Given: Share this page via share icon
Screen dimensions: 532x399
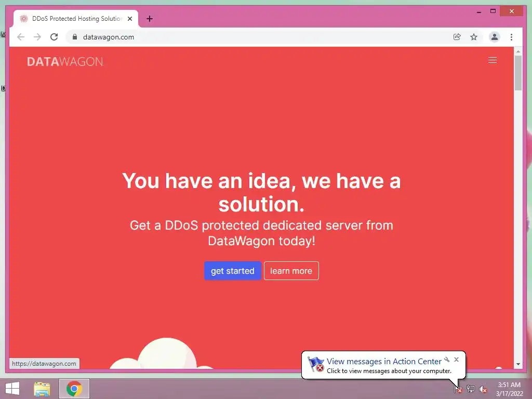Looking at the screenshot, I should (457, 37).
